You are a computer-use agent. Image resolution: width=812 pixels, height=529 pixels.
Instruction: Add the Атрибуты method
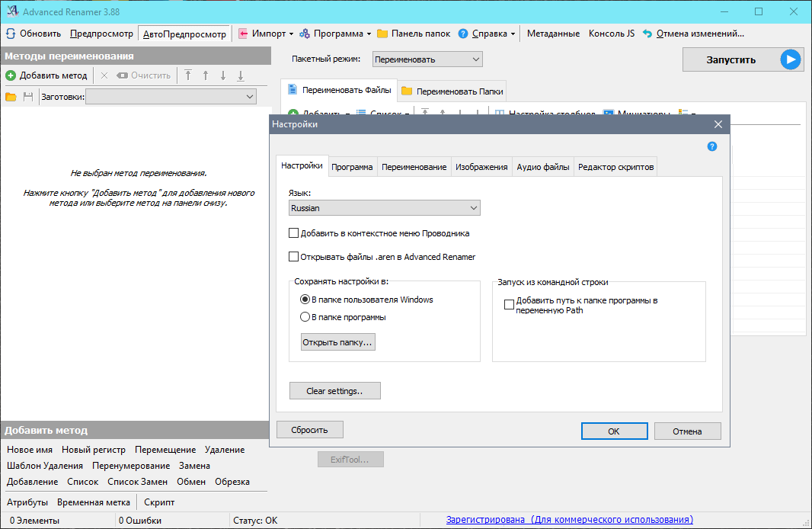point(27,502)
